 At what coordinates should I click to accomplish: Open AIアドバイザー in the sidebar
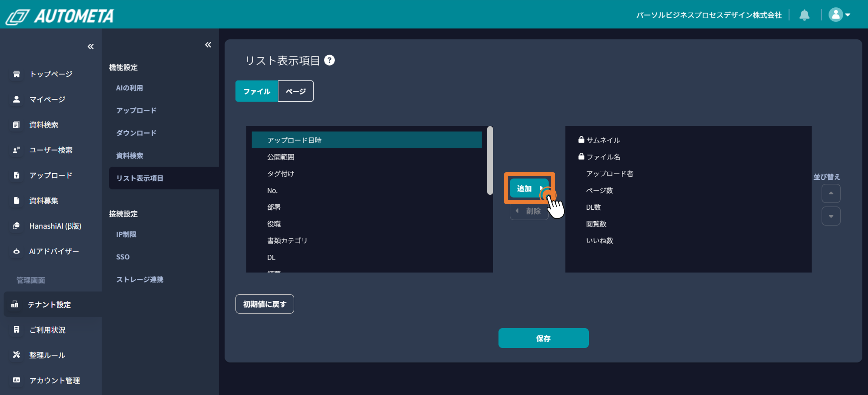pyautogui.click(x=54, y=251)
